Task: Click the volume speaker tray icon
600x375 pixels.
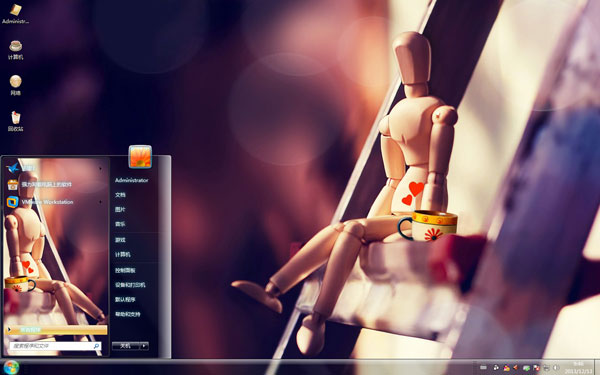Action: coord(556,368)
